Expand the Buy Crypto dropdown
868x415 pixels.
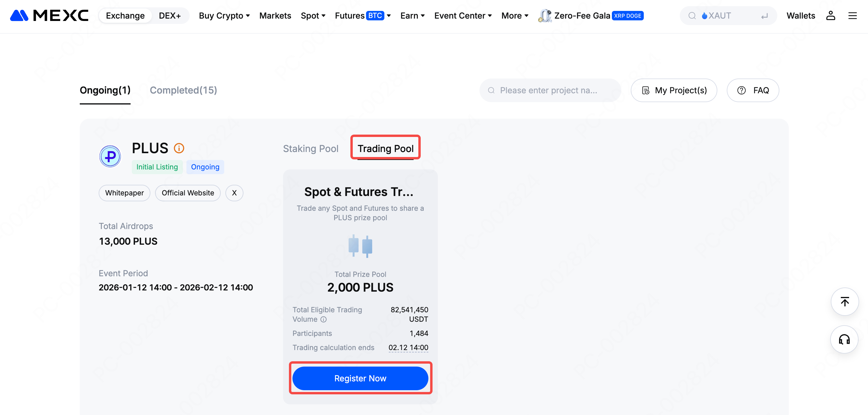[224, 16]
